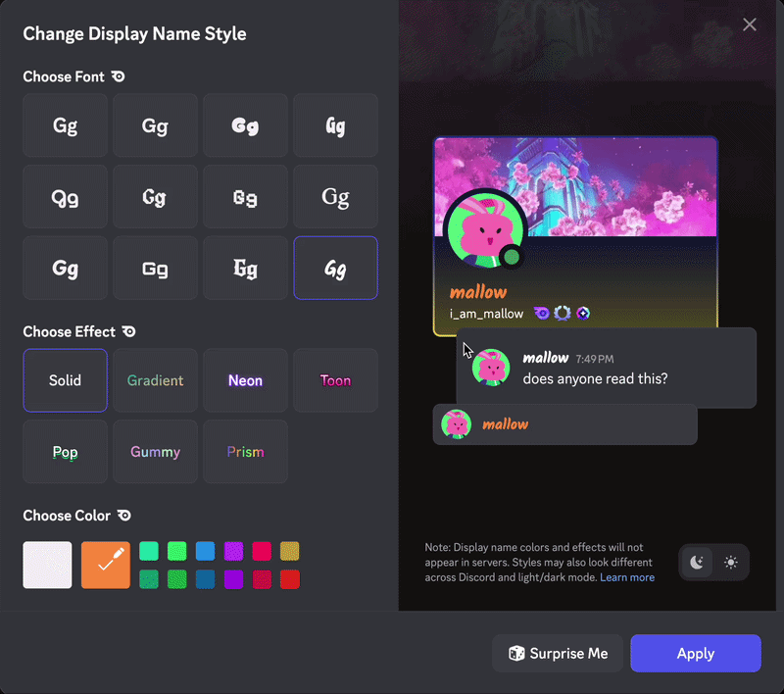Pick the bright lime green swatch
Image resolution: width=784 pixels, height=694 pixels.
(177, 551)
